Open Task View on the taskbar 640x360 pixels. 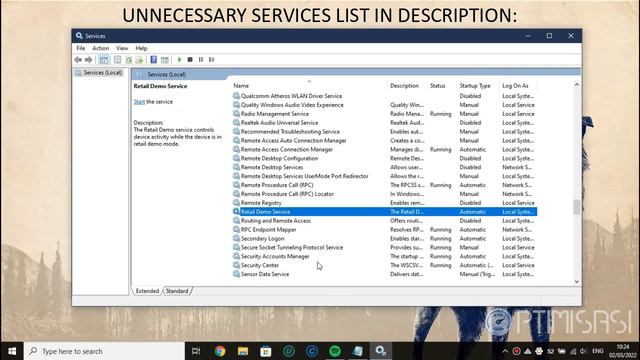pyautogui.click(x=196, y=351)
